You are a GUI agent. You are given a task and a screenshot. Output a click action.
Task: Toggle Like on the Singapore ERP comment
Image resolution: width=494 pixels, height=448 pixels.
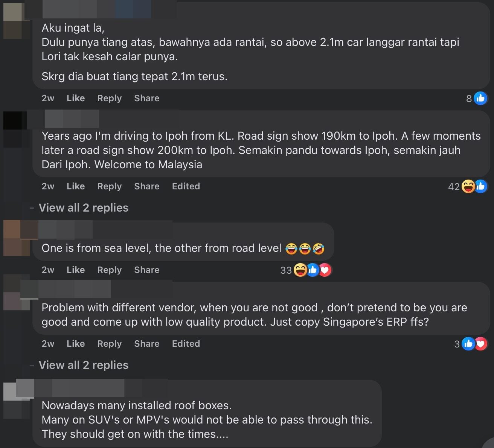pyautogui.click(x=75, y=344)
